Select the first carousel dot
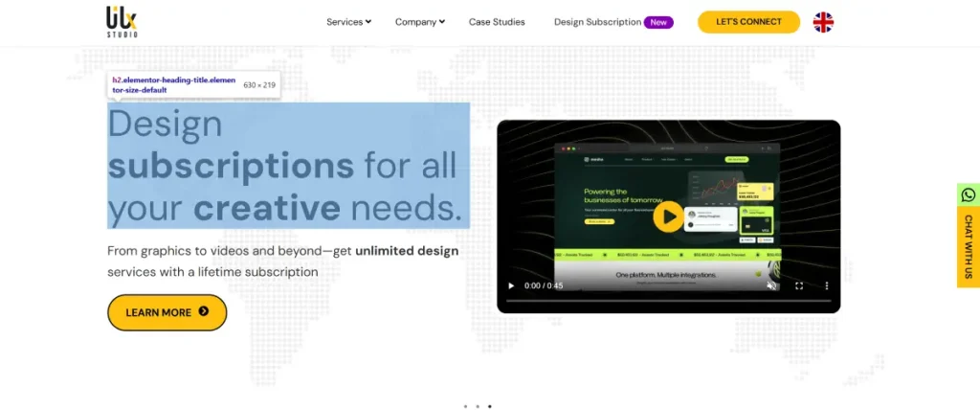 pos(465,406)
